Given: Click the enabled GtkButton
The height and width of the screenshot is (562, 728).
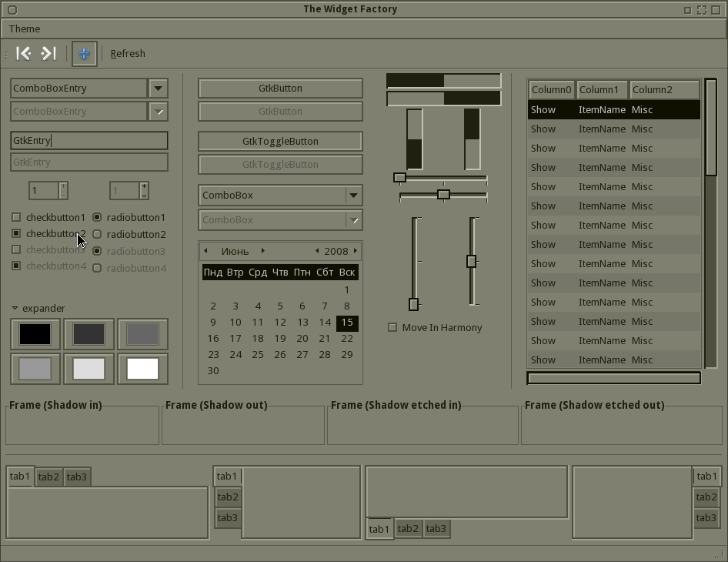Looking at the screenshot, I should point(280,89).
